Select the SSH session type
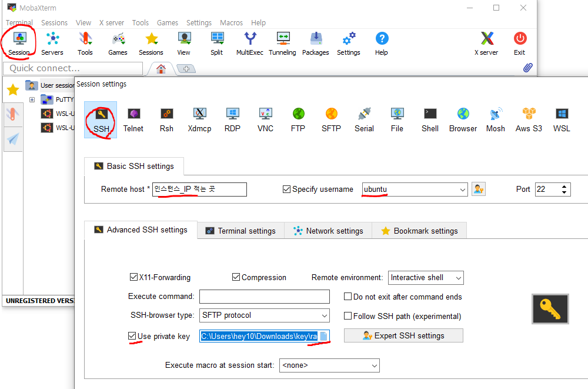Screen dimensions: 588x389 pyautogui.click(x=101, y=120)
